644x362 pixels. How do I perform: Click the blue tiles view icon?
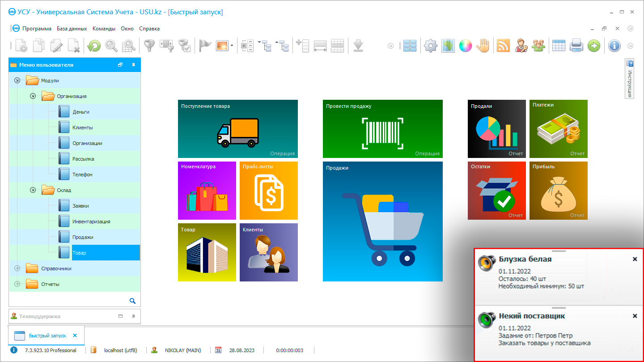pyautogui.click(x=410, y=46)
